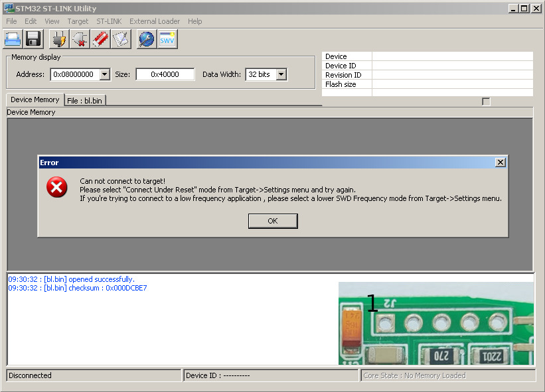
Task: Expand the Data Width dropdown arrow
Action: [281, 74]
